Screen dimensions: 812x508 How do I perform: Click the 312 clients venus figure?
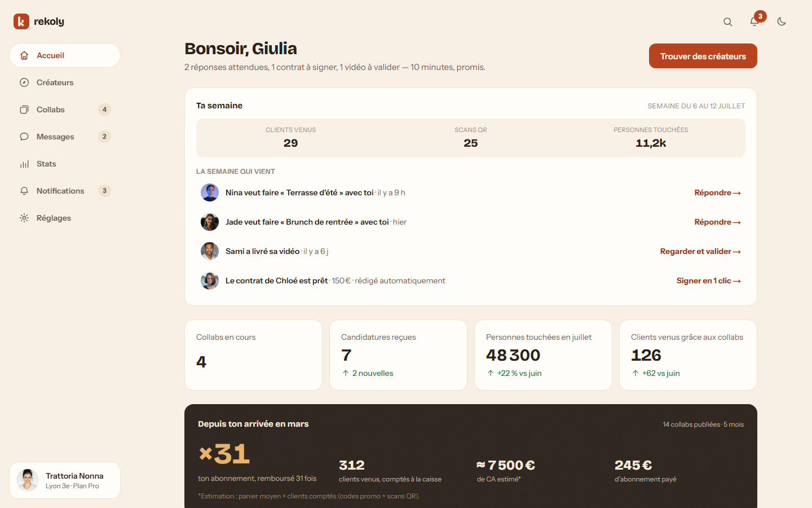pos(352,465)
